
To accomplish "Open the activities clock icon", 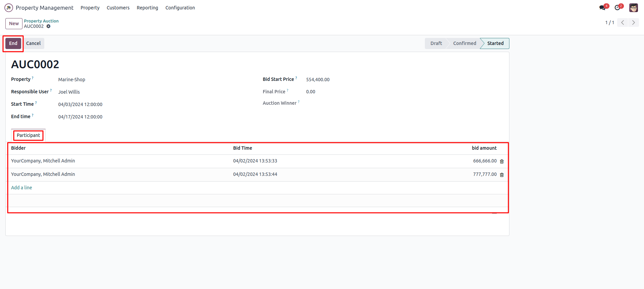I will point(617,8).
